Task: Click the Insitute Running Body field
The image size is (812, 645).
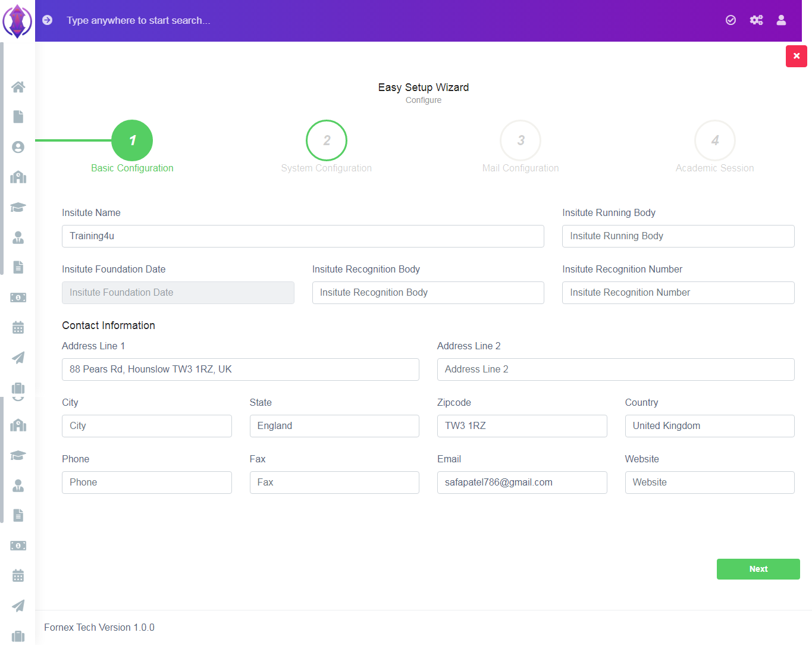Action: tap(678, 236)
